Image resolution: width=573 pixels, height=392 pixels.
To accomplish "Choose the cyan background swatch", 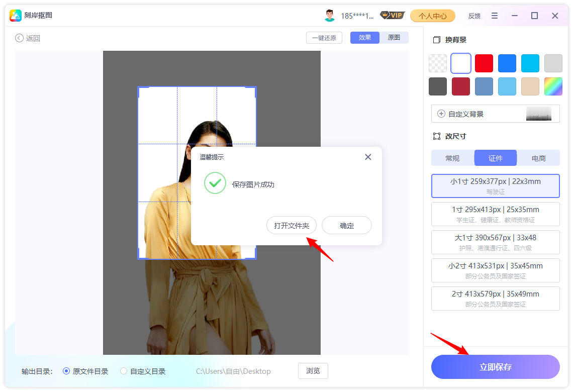I will tap(530, 63).
